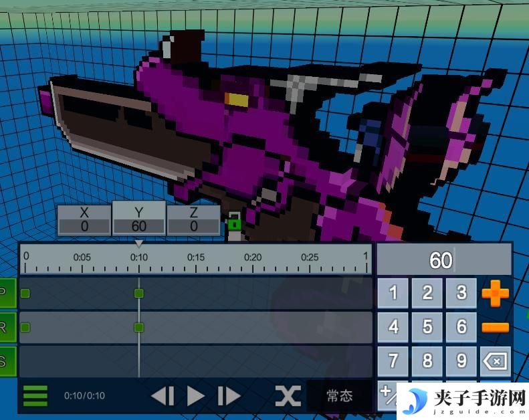Click the playhead triangle marker at 0:10
This screenshot has width=529, height=420.
(138, 243)
